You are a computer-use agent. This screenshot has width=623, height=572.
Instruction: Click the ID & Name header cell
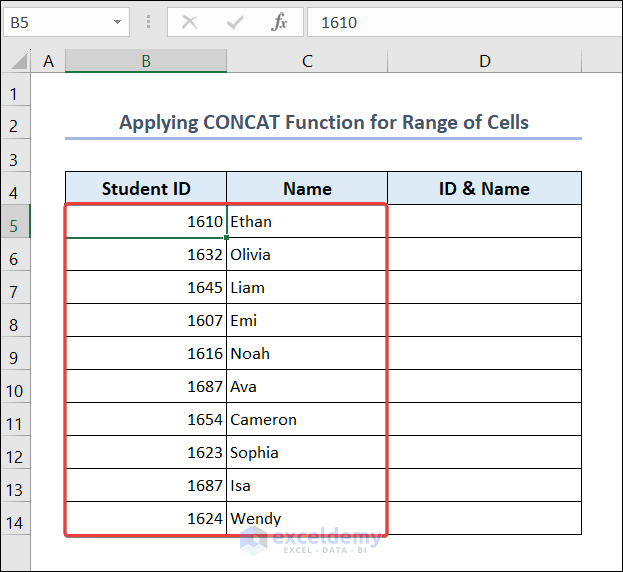click(x=484, y=188)
